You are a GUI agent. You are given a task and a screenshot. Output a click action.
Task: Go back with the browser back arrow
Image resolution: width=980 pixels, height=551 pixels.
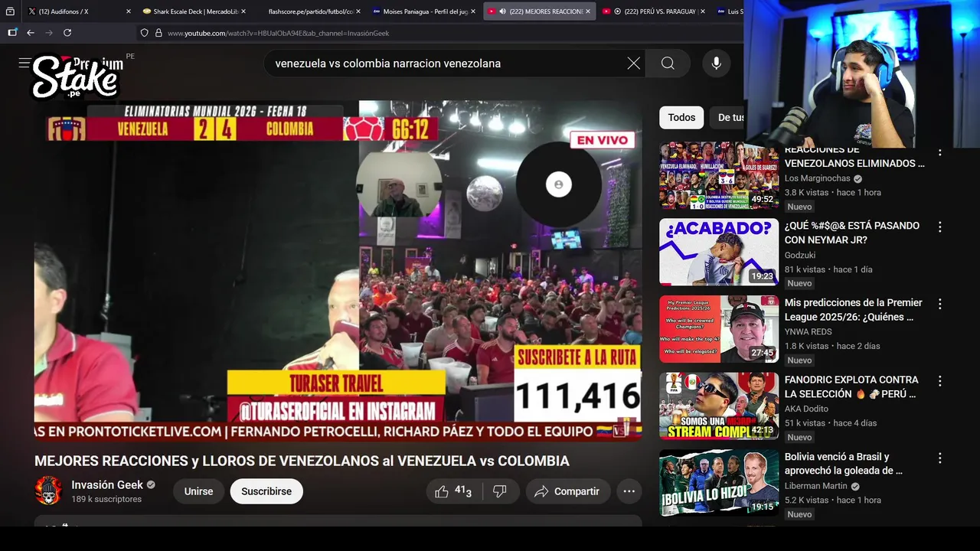[x=31, y=33]
